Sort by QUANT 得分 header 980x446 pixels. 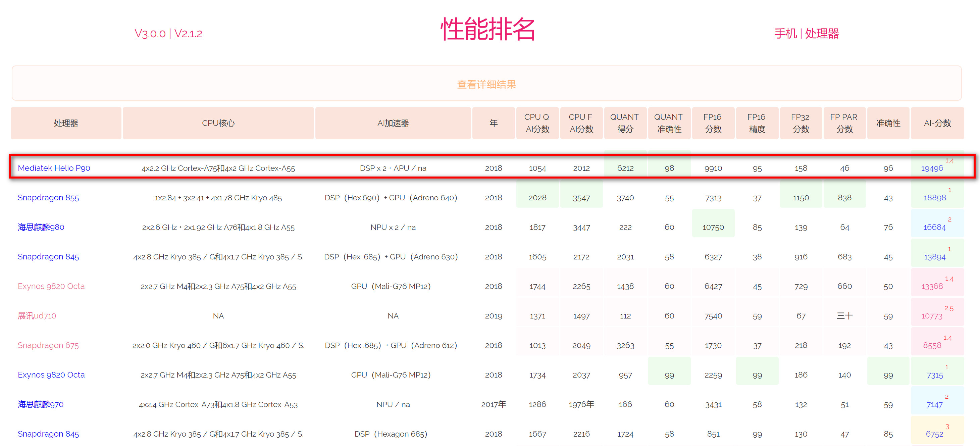[x=625, y=123]
